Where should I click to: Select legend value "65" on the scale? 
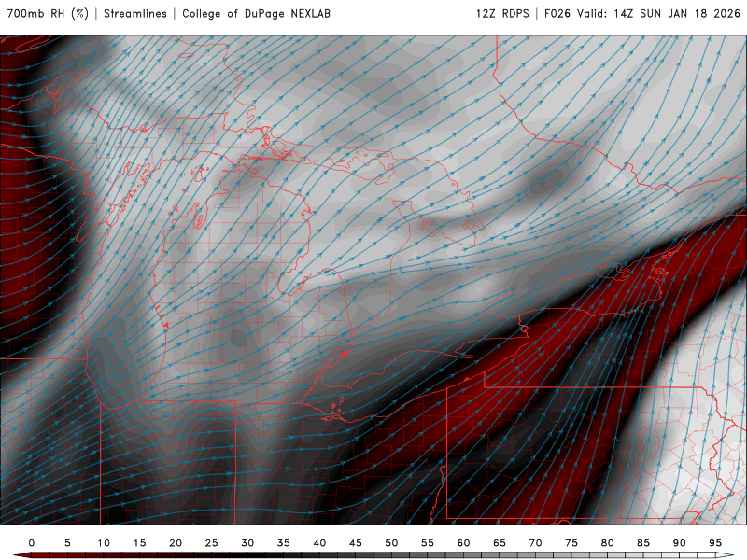[500, 543]
